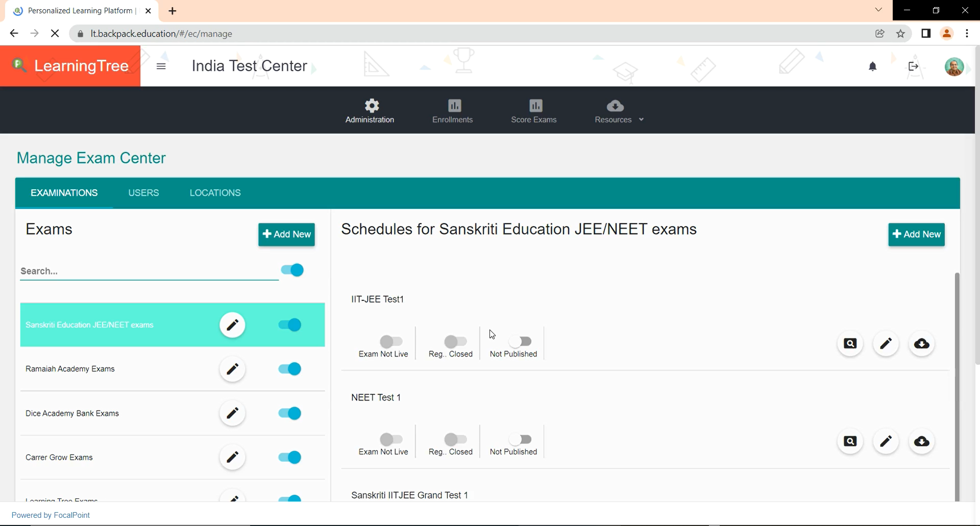
Task: Toggle NEET Test 1 Not Published switch
Action: [x=520, y=439]
